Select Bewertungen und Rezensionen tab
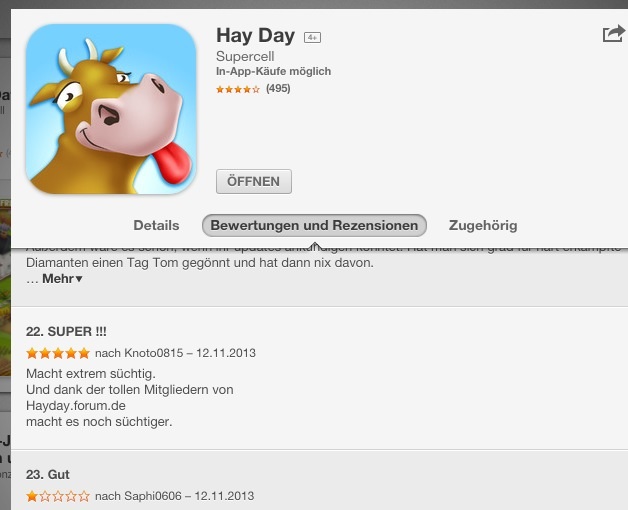Screen dimensions: 628x510 tap(314, 225)
